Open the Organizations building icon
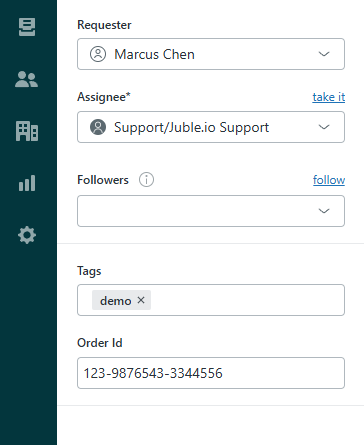Image resolution: width=364 pixels, height=445 pixels. pyautogui.click(x=27, y=131)
